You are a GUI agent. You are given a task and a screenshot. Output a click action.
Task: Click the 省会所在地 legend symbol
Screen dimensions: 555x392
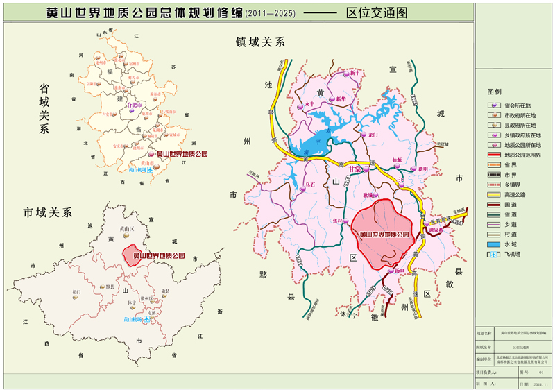(x=493, y=105)
